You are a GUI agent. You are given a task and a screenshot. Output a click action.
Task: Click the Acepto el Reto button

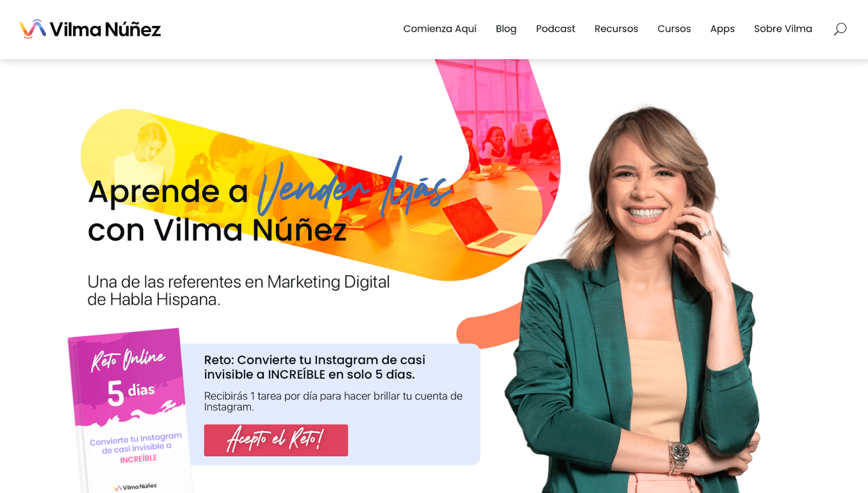pyautogui.click(x=276, y=440)
